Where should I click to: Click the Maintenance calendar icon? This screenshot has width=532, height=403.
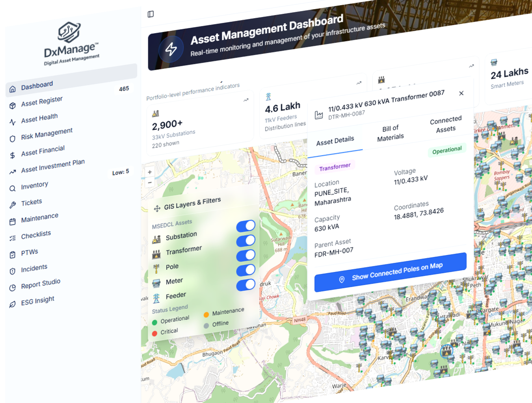[x=13, y=222]
